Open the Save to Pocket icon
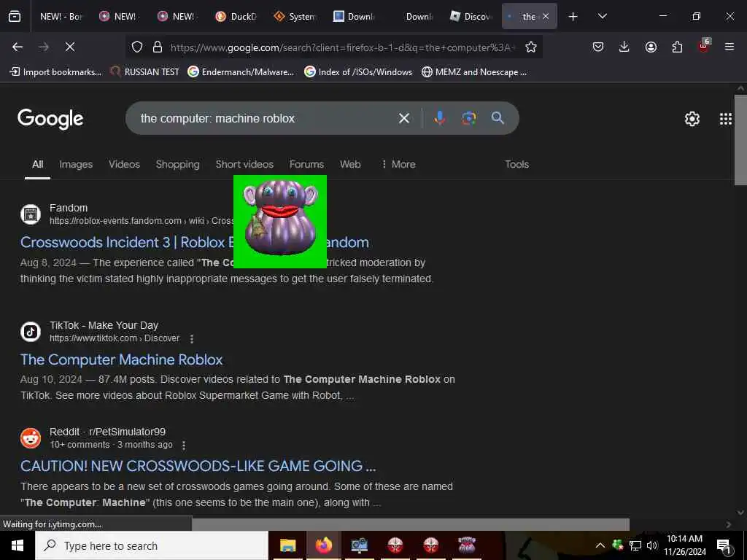The height and width of the screenshot is (560, 747). point(598,47)
